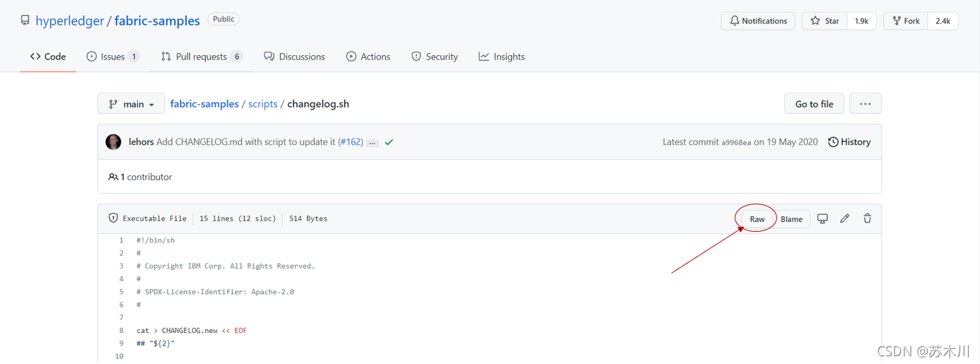This screenshot has width=980, height=364.
Task: Switch to the Actions tab
Action: pyautogui.click(x=368, y=57)
